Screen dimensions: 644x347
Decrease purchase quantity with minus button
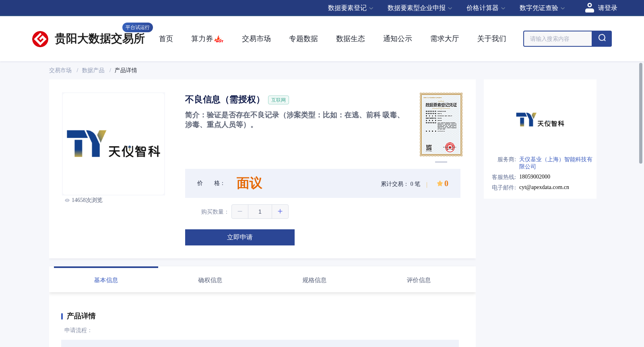pyautogui.click(x=240, y=212)
